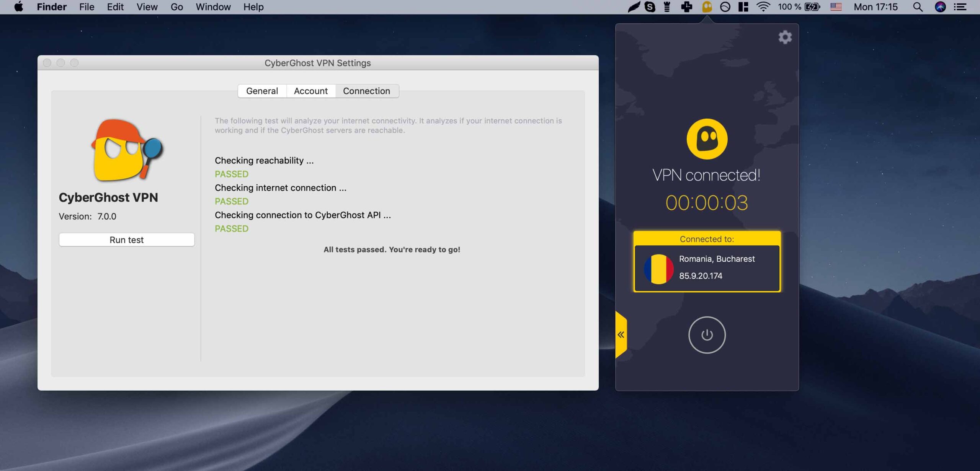
Task: Click the detective ghost mascot image
Action: 127,150
